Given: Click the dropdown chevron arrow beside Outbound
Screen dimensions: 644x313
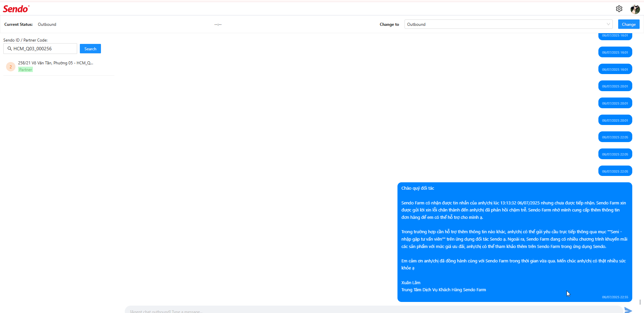Looking at the screenshot, I should [x=608, y=24].
